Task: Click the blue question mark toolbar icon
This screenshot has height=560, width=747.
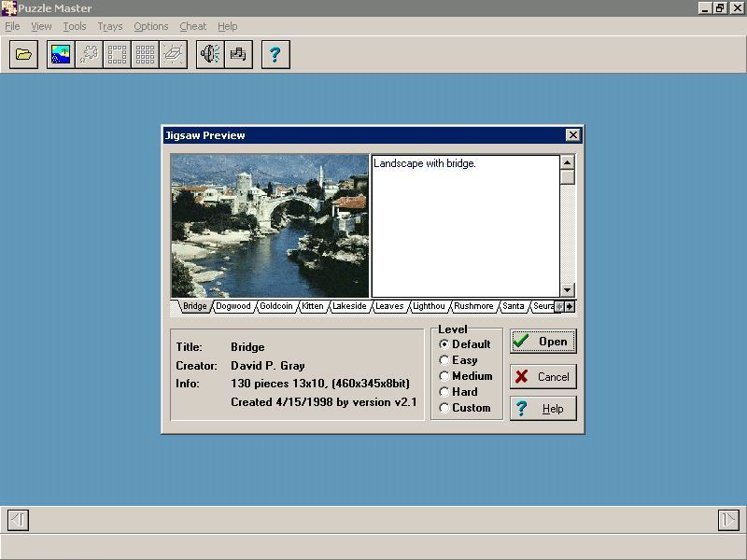Action: pos(275,55)
